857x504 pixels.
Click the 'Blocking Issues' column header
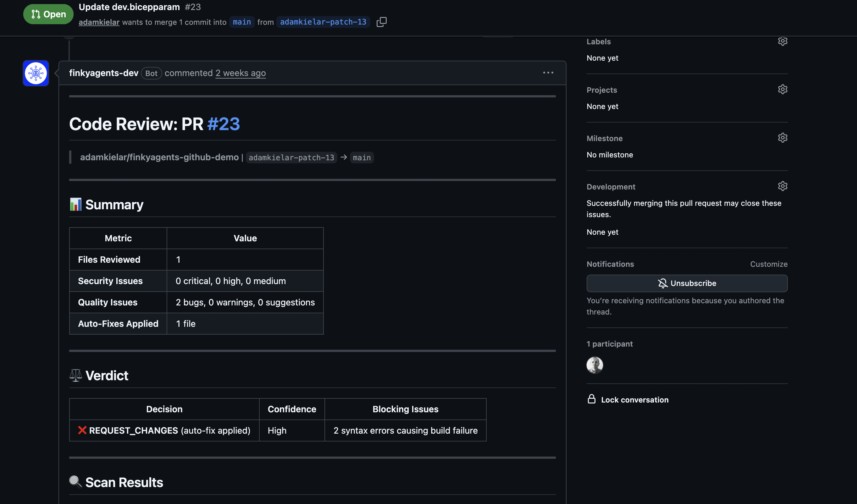[x=405, y=409]
